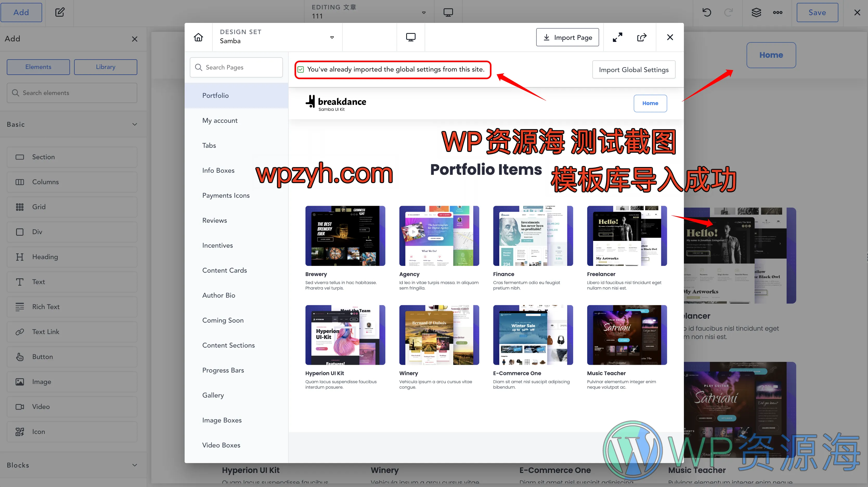
Task: Uncheck the imported global settings checkbox
Action: (x=301, y=69)
